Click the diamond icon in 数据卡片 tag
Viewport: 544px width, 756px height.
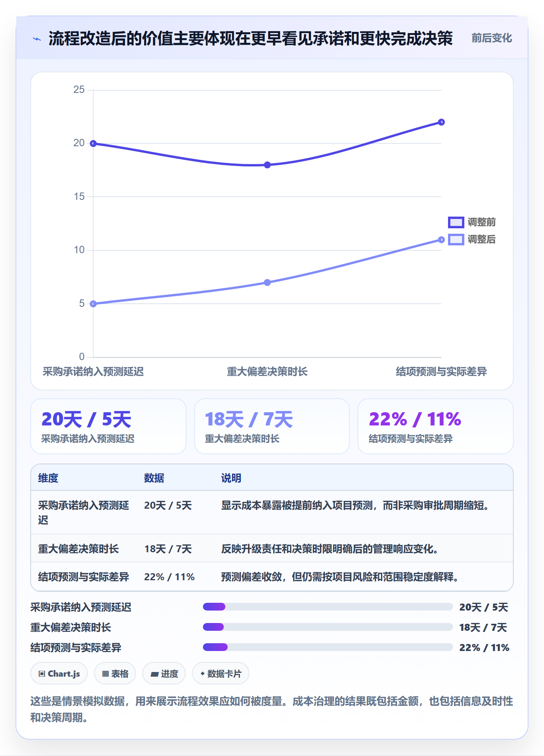point(202,674)
